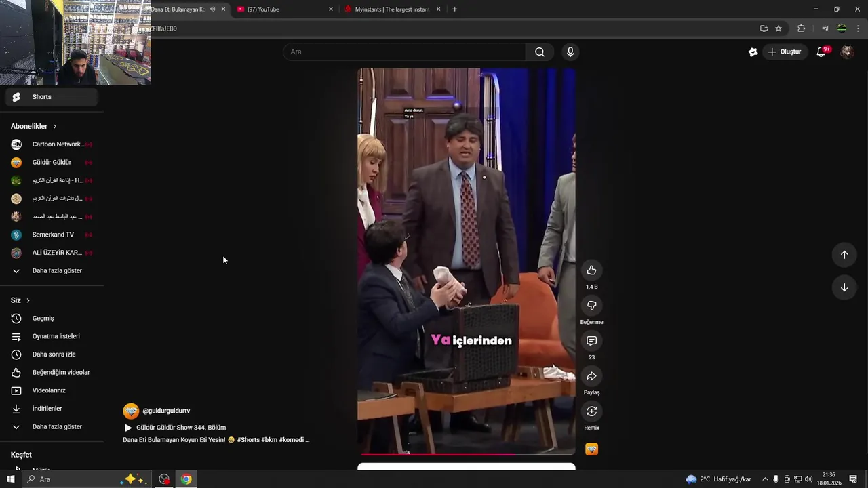Open Chrome extensions puzzle icon
Screen dimensions: 868x488
[x=802, y=28]
